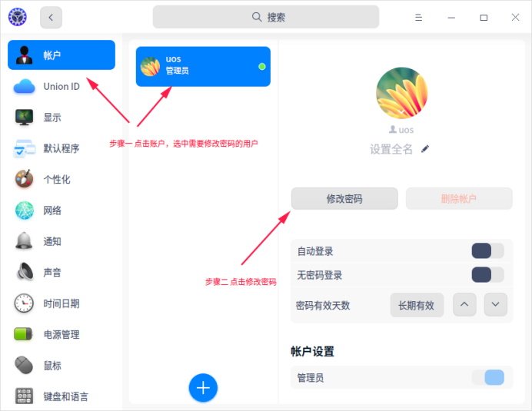The image size is (532, 411).
Task: Click the Default Programs (默认程序) icon
Action: pyautogui.click(x=24, y=148)
